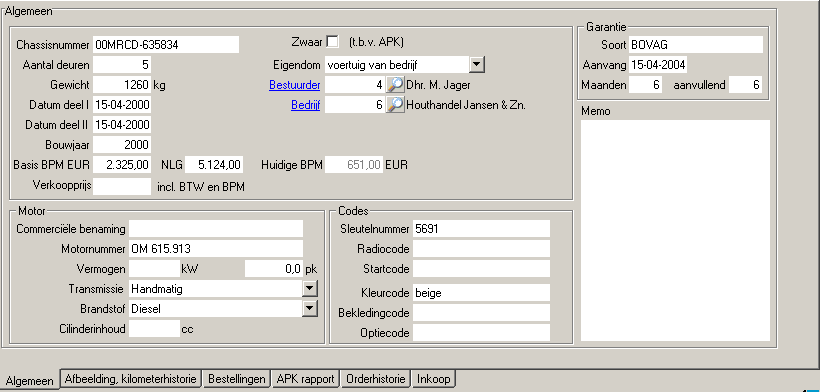
Task: Follow the Bestuurder link
Action: [x=294, y=85]
